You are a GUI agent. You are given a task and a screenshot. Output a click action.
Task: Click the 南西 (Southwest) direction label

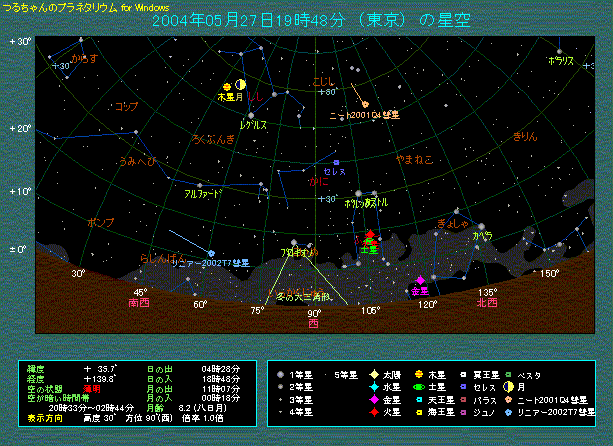click(140, 300)
